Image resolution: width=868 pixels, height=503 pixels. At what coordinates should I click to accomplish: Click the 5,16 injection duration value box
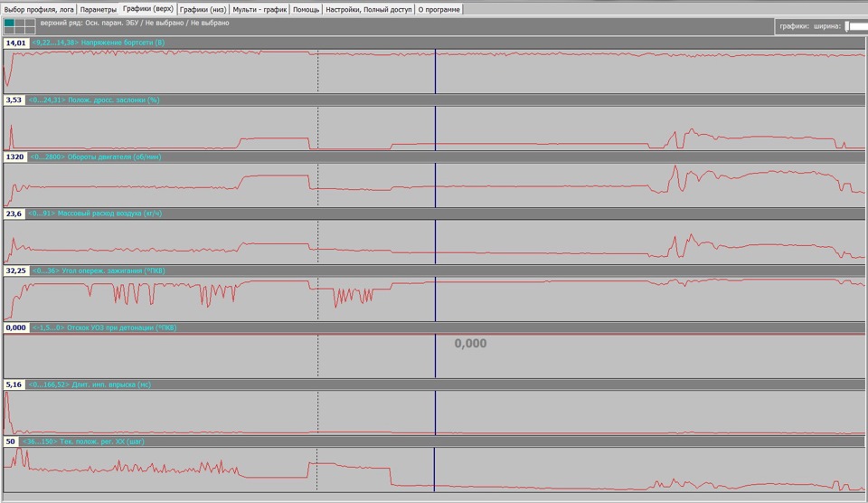pos(14,384)
